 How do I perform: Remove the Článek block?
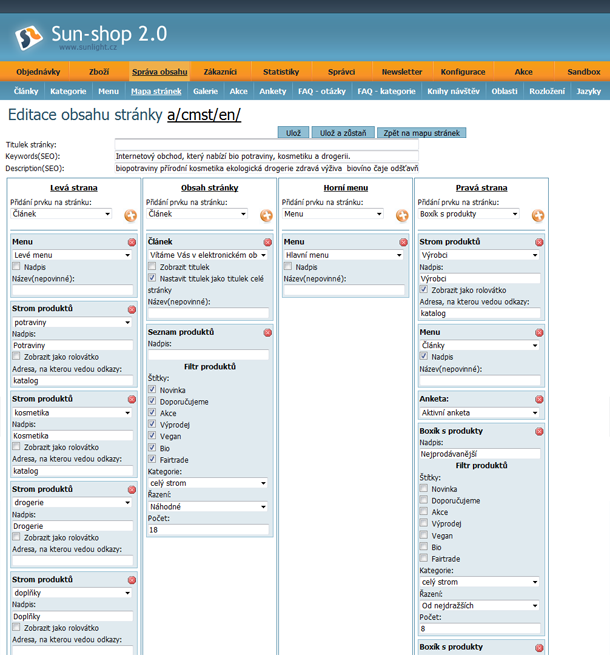click(x=267, y=242)
